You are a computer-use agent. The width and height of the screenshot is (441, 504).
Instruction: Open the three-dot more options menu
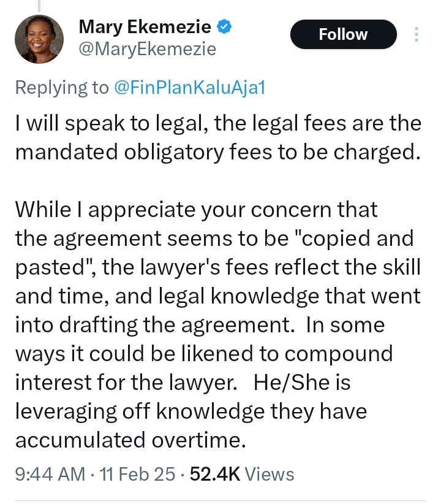coord(417,35)
